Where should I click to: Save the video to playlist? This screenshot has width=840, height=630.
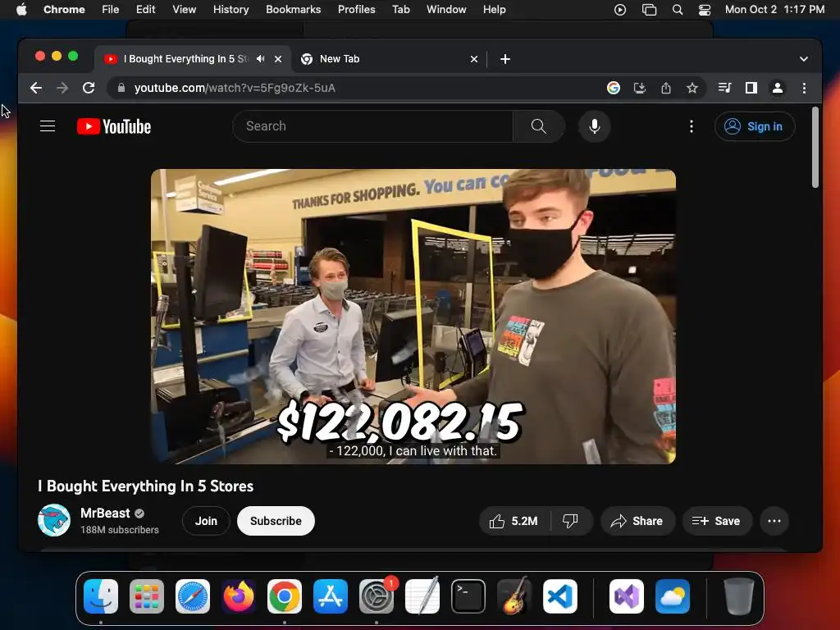click(717, 521)
